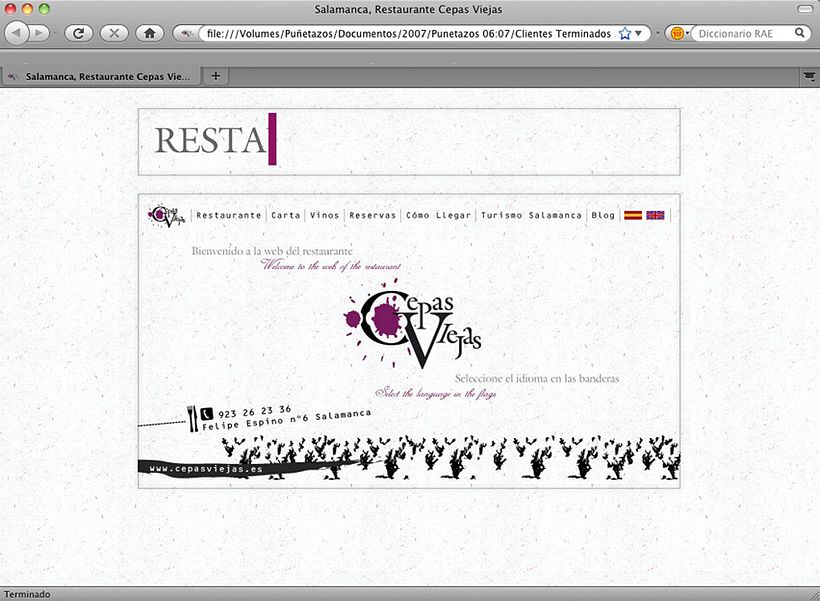Switch to the Salamanca Restaurante Cepas Viejas tab
Viewport: 820px width, 601px height.
point(100,75)
